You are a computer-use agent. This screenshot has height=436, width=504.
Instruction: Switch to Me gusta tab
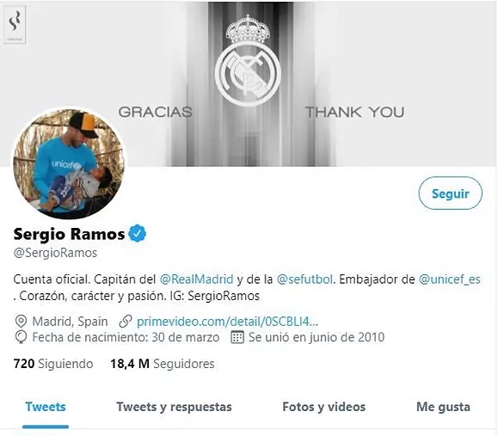[x=443, y=407]
